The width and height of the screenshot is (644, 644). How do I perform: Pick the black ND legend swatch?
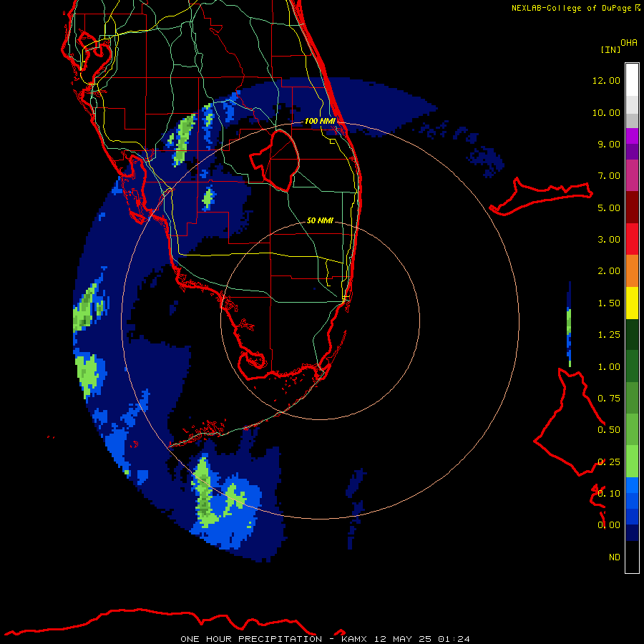[x=632, y=557]
